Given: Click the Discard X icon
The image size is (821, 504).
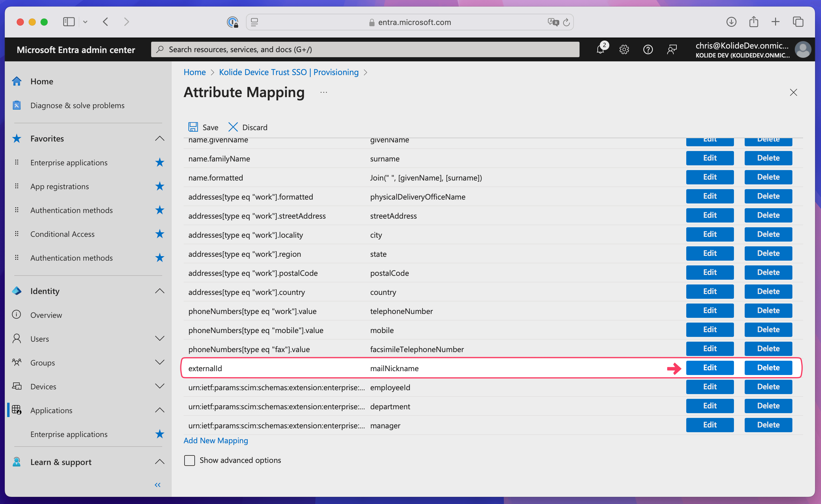Looking at the screenshot, I should (x=233, y=127).
